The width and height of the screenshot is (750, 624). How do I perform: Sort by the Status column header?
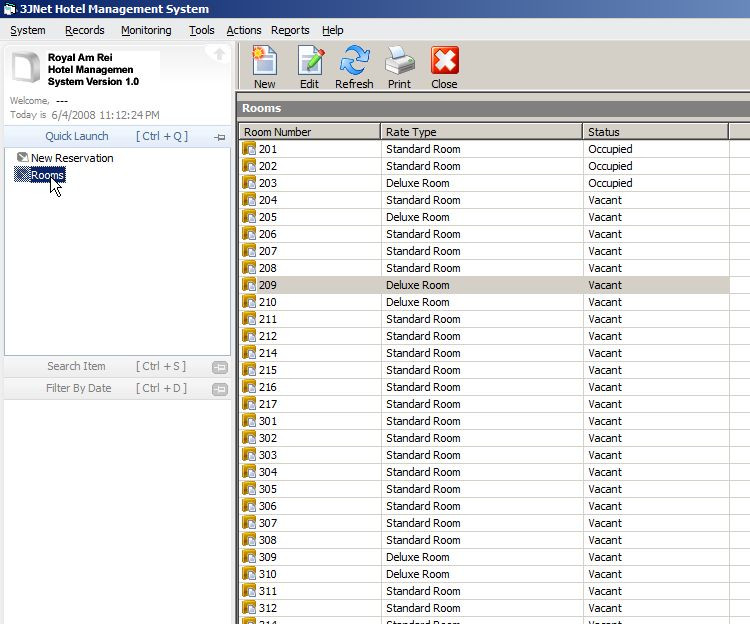[x=656, y=131]
